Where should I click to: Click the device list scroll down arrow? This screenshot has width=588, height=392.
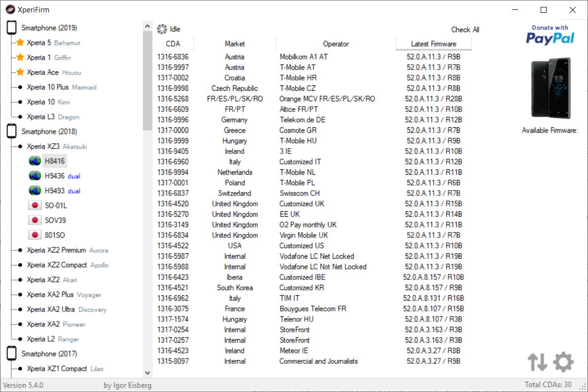pos(147,373)
